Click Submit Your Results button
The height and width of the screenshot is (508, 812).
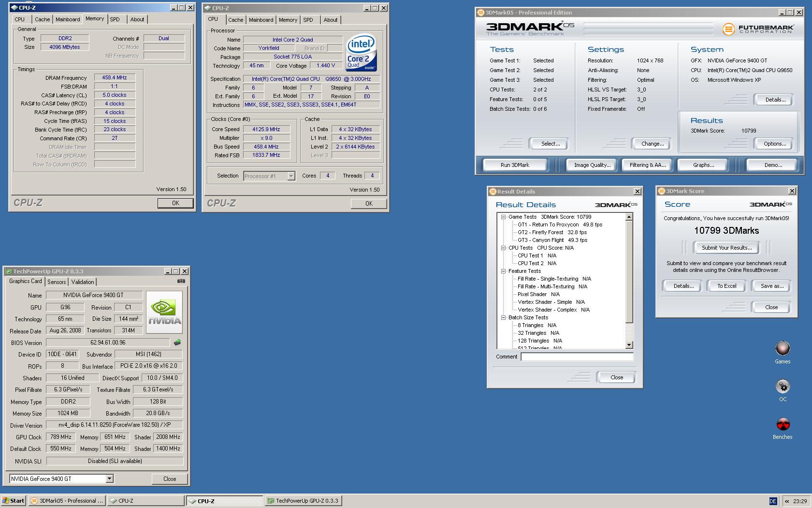click(726, 248)
